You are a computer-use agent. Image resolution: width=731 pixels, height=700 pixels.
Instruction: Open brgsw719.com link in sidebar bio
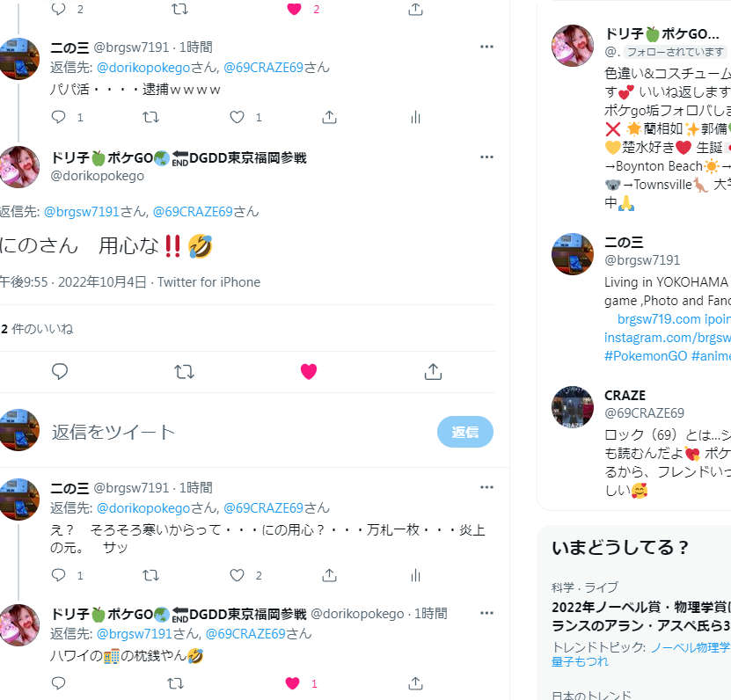click(659, 319)
